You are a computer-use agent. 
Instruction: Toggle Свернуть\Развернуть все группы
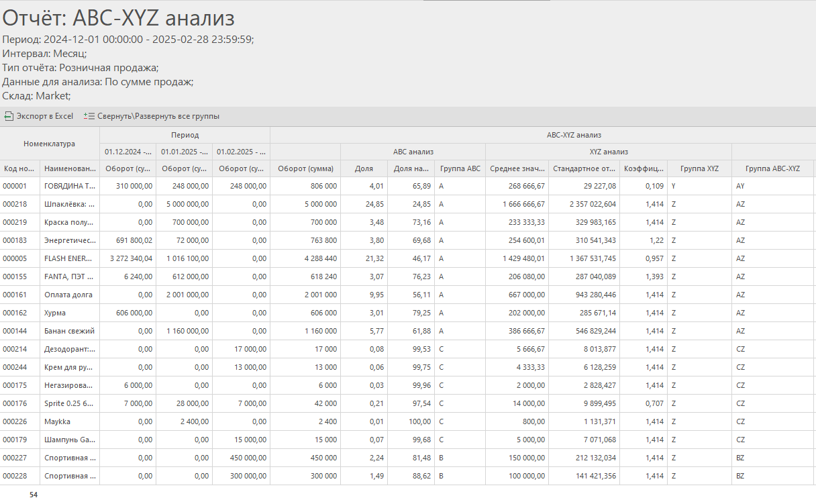pos(152,116)
